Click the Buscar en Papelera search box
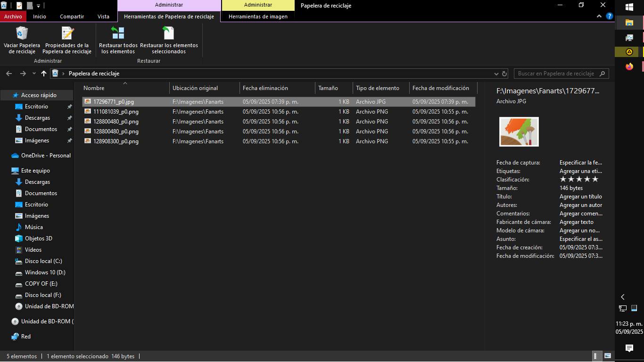Image resolution: width=644 pixels, height=362 pixels. coord(556,74)
